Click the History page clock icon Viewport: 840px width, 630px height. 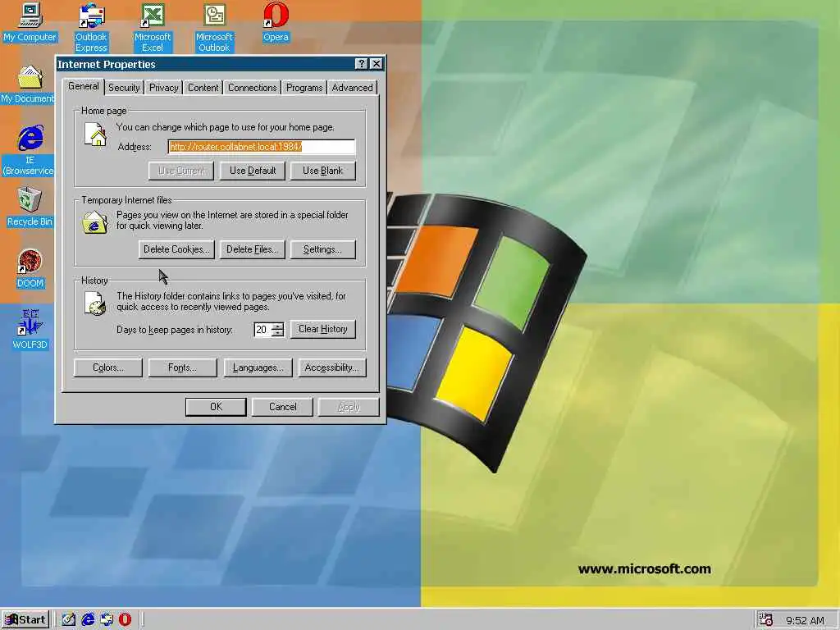95,304
